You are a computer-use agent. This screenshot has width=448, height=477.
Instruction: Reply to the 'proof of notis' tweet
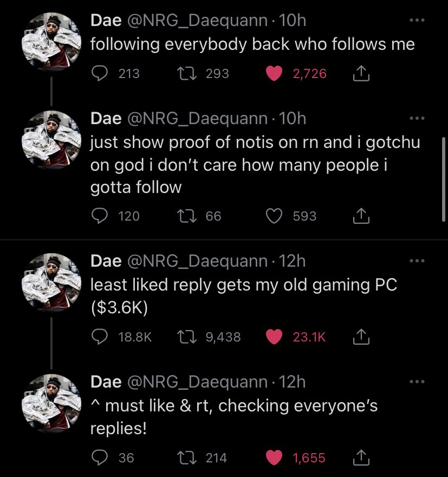pos(99,216)
